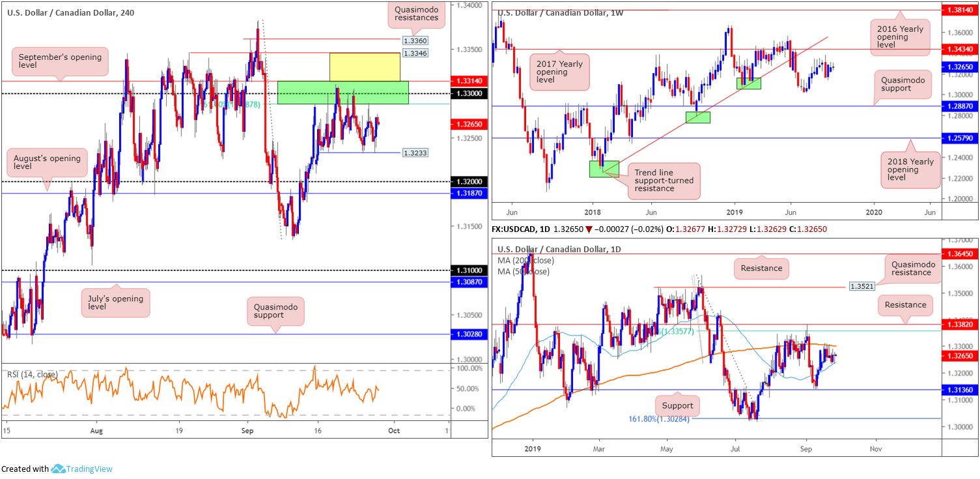Select the 'Trend line support-turned resistance' callout
Screen dimensions: 980x479
663,181
